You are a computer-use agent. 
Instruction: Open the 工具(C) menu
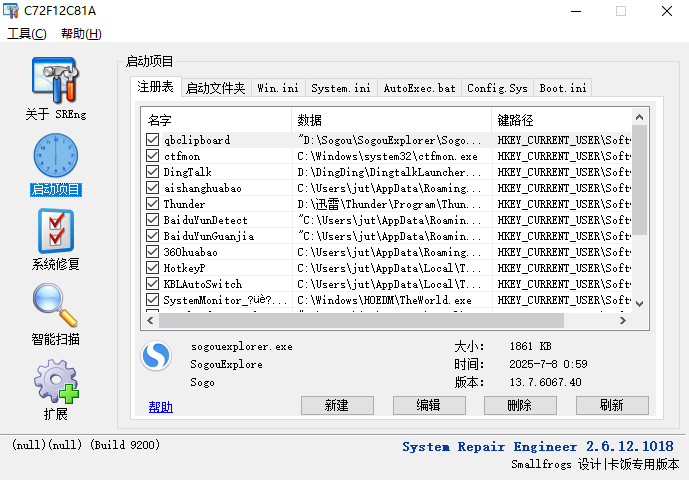point(27,33)
